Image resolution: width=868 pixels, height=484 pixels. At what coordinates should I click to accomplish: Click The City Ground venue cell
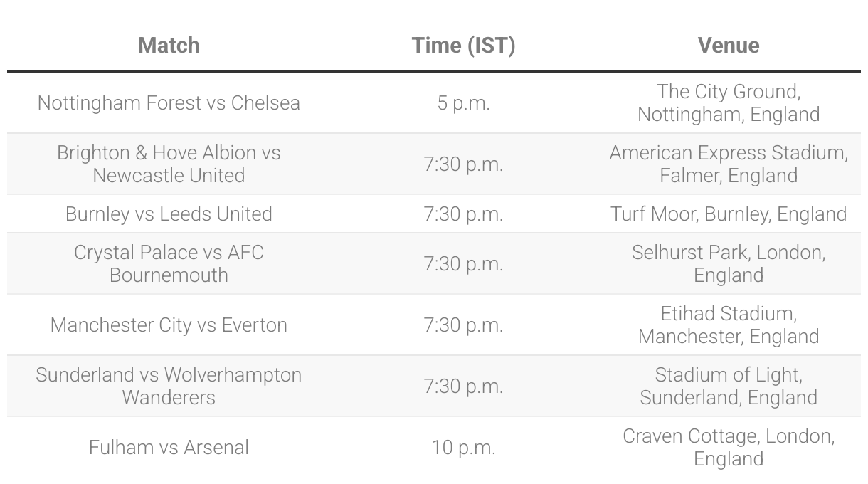[729, 102]
